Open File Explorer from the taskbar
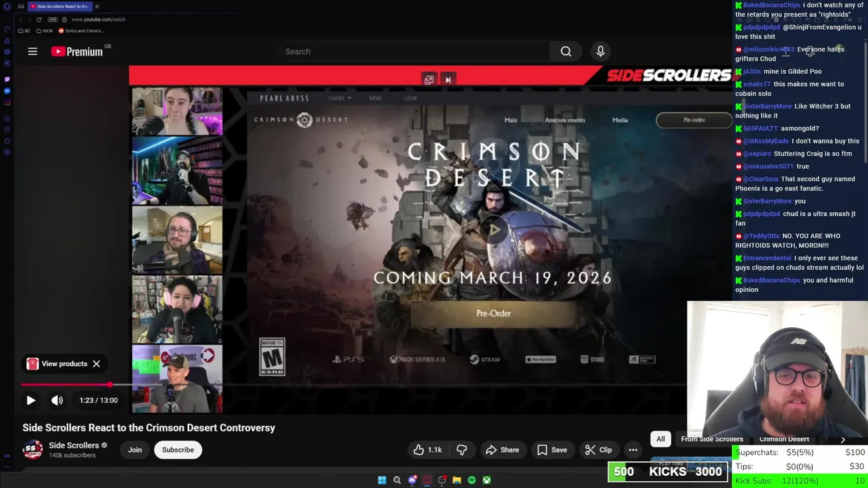868x488 pixels. tap(456, 481)
